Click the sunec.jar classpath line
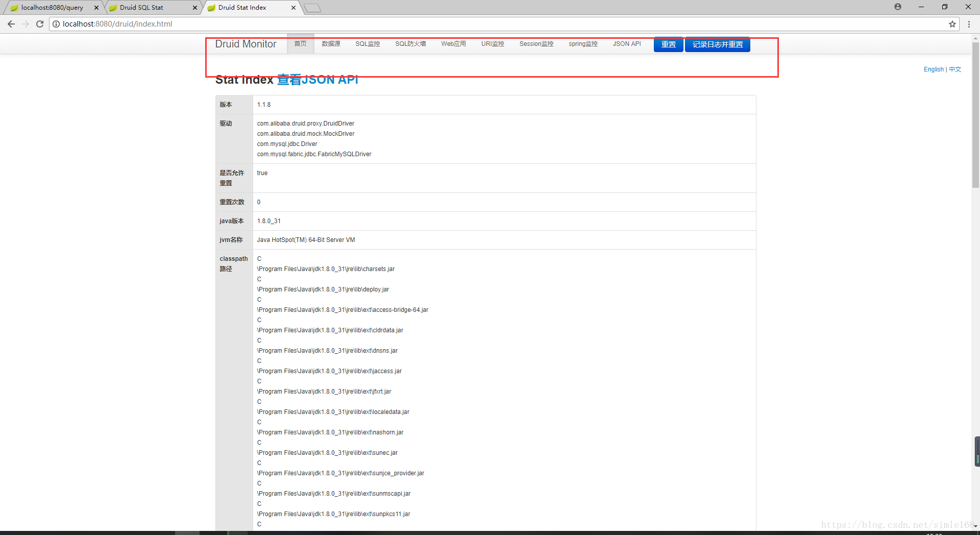 327,453
